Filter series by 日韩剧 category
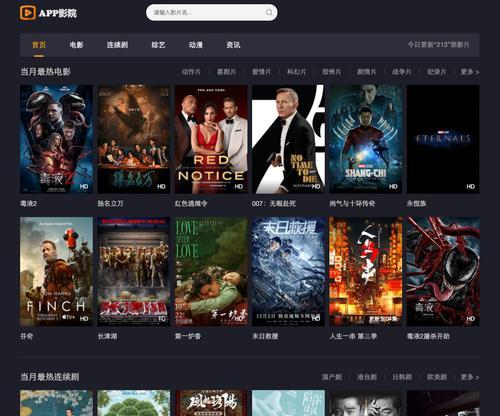500x416 pixels. pos(402,377)
